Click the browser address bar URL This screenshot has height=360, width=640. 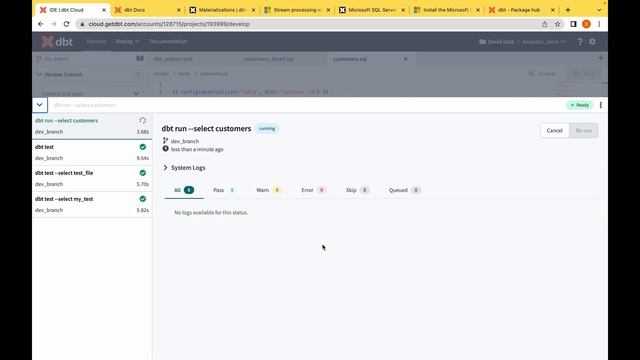pyautogui.click(x=169, y=24)
